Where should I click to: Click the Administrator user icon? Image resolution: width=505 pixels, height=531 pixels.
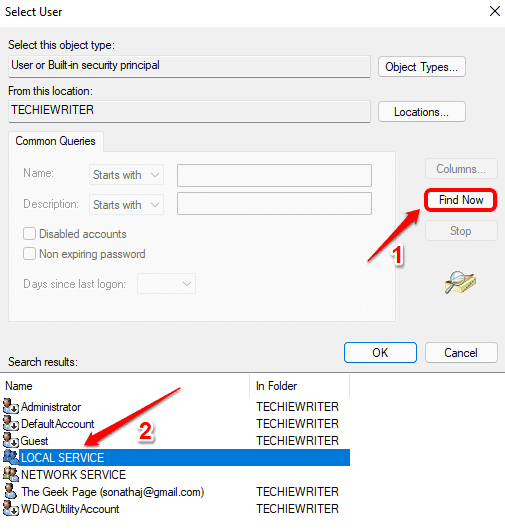coord(11,406)
